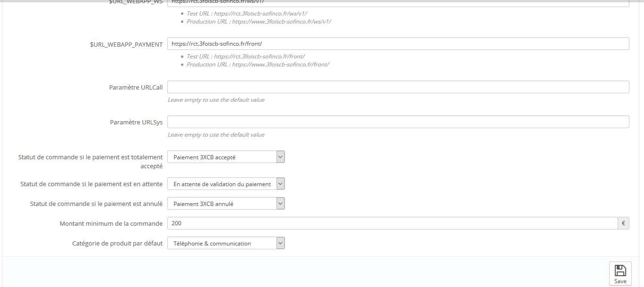644x287 pixels.
Task: Click the 'Montant minimum de la commande' label
Action: point(111,224)
